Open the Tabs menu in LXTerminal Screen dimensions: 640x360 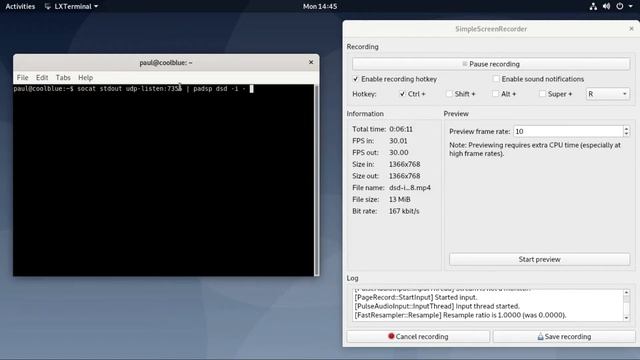click(63, 78)
